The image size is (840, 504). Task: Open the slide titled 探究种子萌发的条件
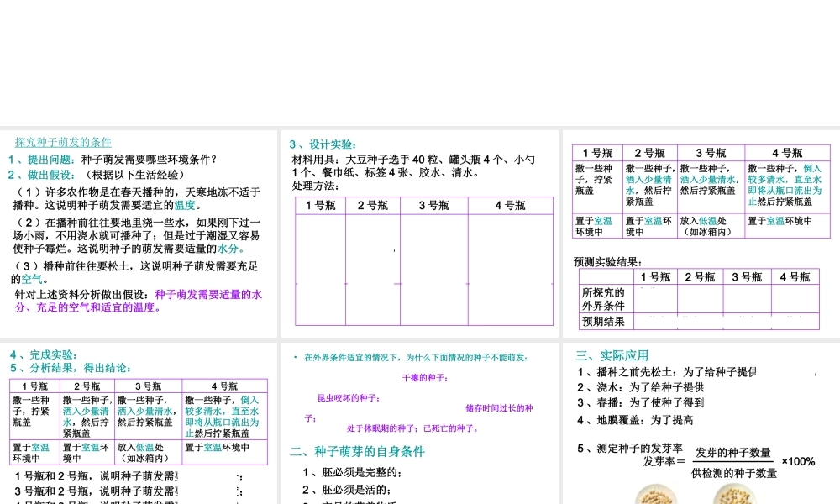point(139,234)
